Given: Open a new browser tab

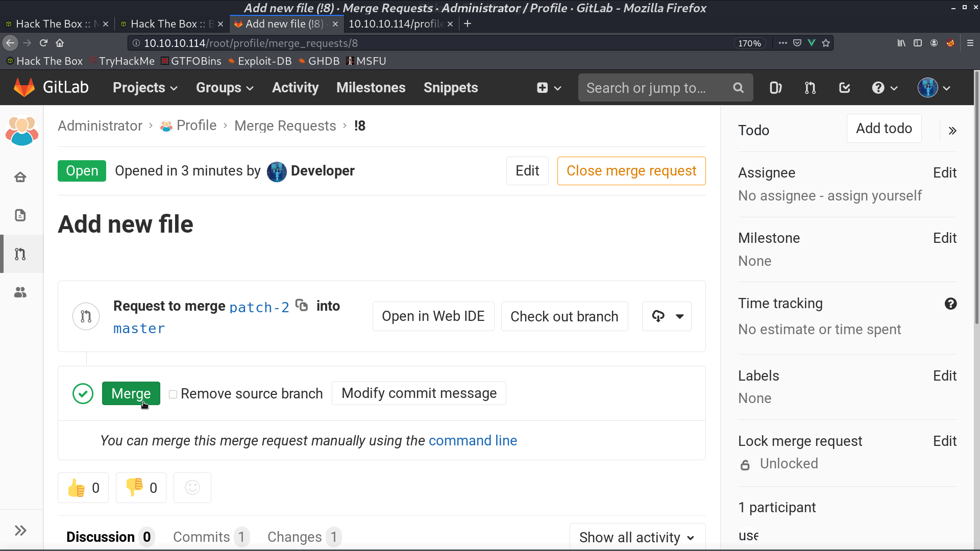Looking at the screenshot, I should 467,23.
